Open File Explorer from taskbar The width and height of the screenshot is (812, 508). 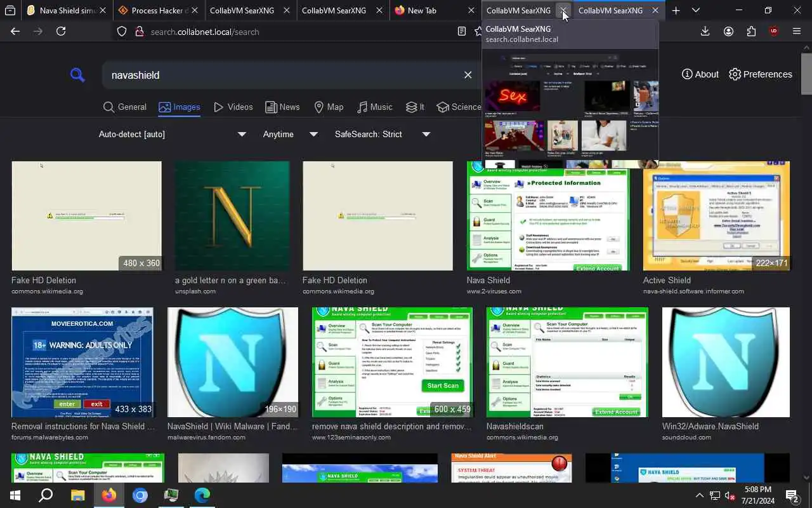tap(77, 495)
